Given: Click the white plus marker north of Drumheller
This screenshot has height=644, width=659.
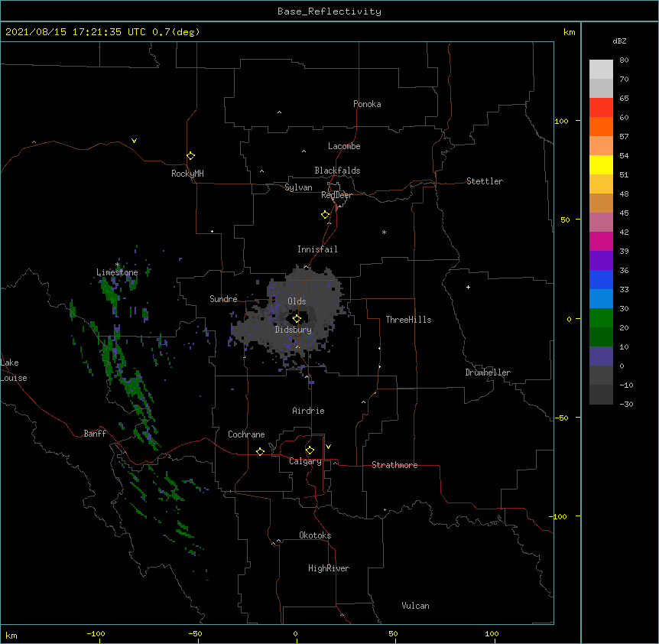Looking at the screenshot, I should (468, 287).
